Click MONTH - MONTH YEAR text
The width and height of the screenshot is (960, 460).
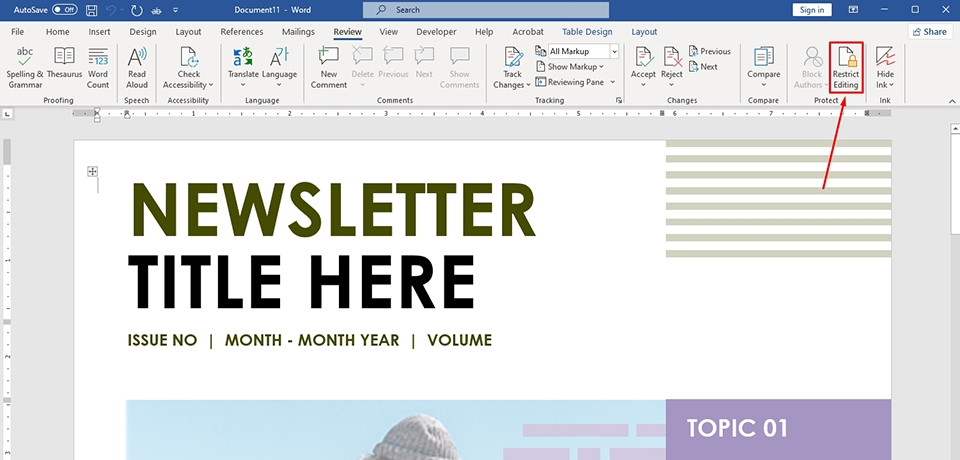[x=312, y=340]
